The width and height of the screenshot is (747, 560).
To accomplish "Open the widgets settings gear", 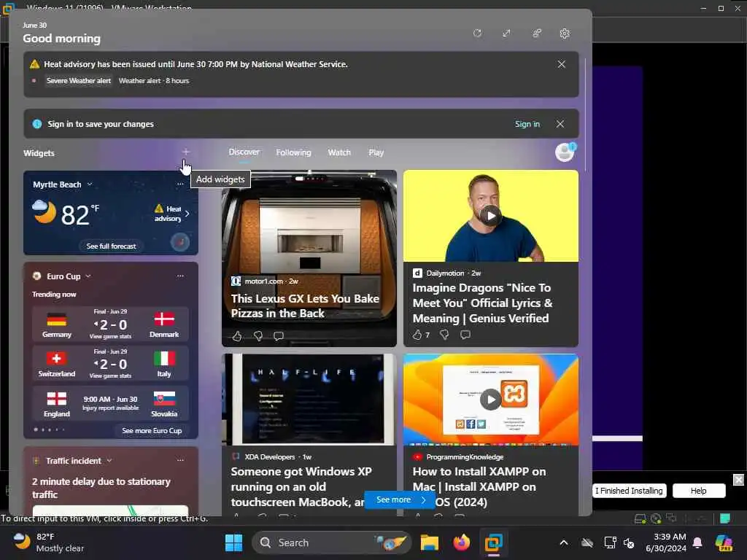I will point(565,34).
